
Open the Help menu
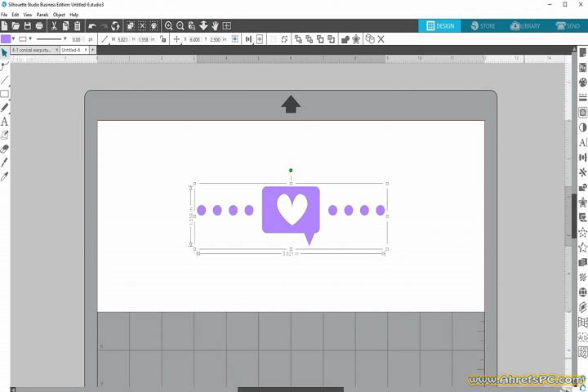click(74, 15)
